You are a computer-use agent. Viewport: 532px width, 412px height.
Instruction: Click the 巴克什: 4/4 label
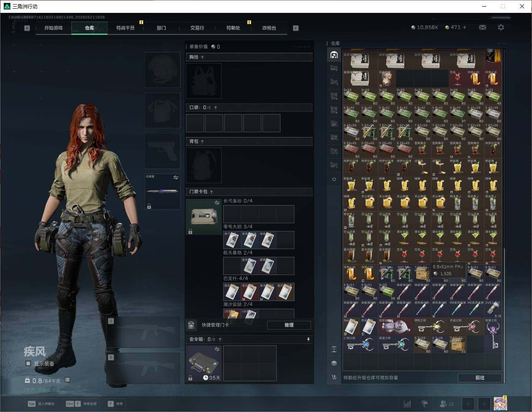pos(236,278)
